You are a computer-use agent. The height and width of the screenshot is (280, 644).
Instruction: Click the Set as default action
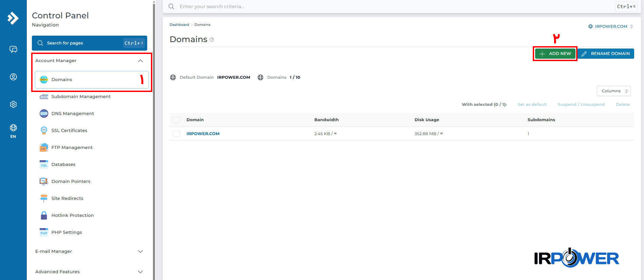[532, 105]
